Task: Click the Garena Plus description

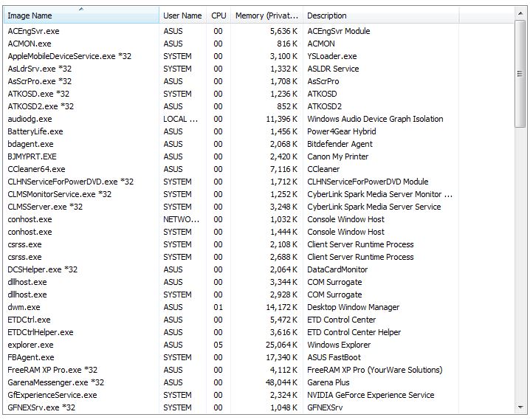Action: 328,382
